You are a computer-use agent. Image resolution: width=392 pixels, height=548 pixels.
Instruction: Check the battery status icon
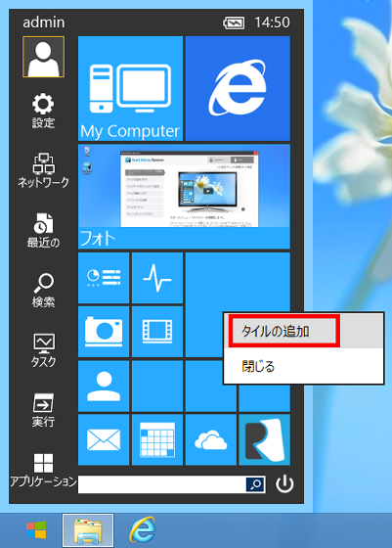click(x=234, y=23)
